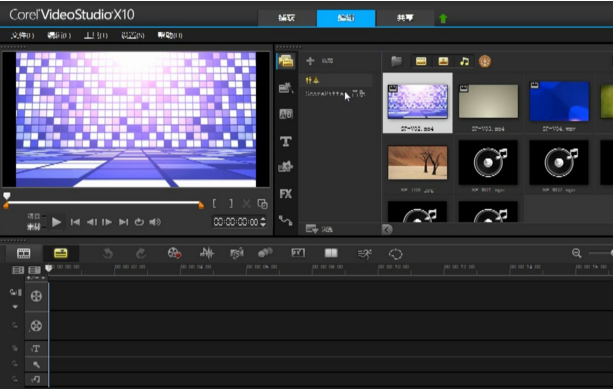Switch to the Edit step tab
Viewport: 613px width, 389px height.
346,18
